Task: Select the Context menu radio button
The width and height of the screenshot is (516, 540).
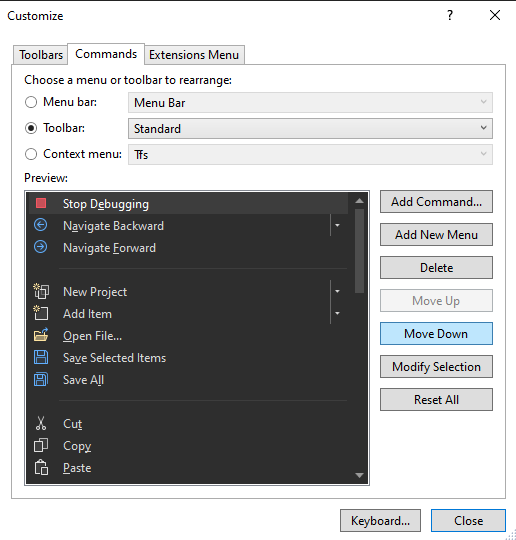Action: (x=31, y=154)
